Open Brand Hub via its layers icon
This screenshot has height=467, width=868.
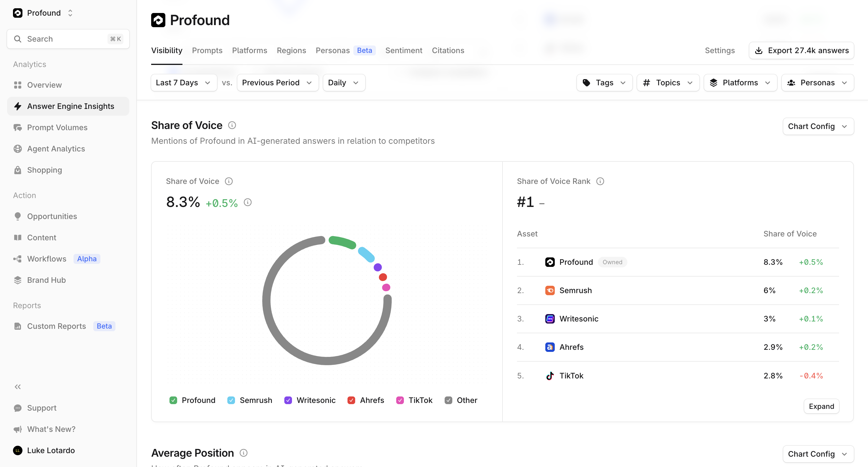17,280
